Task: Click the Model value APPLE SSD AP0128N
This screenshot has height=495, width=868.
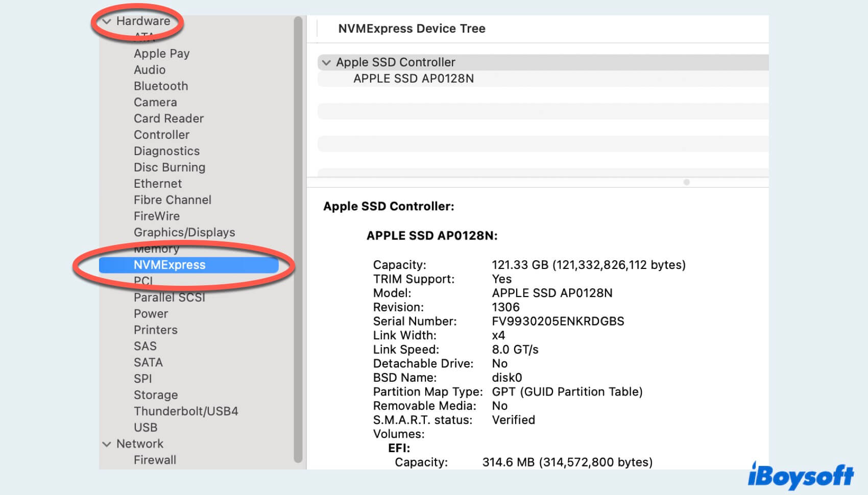Action: pyautogui.click(x=552, y=293)
